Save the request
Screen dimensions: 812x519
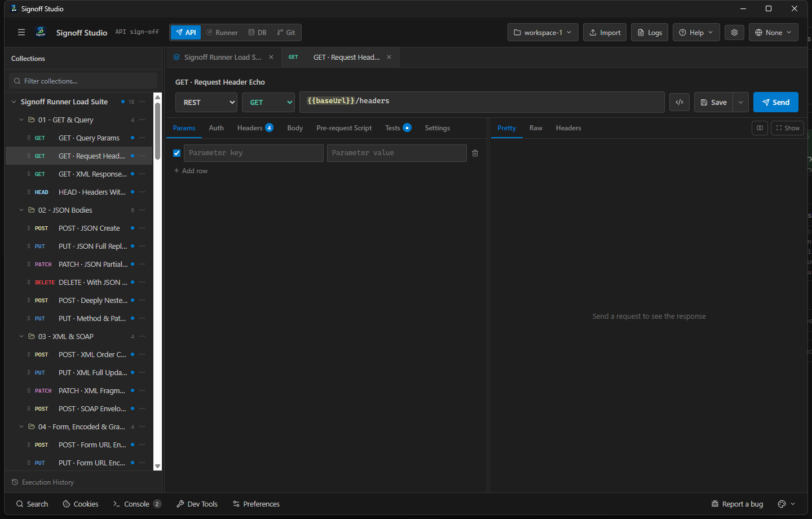[714, 102]
